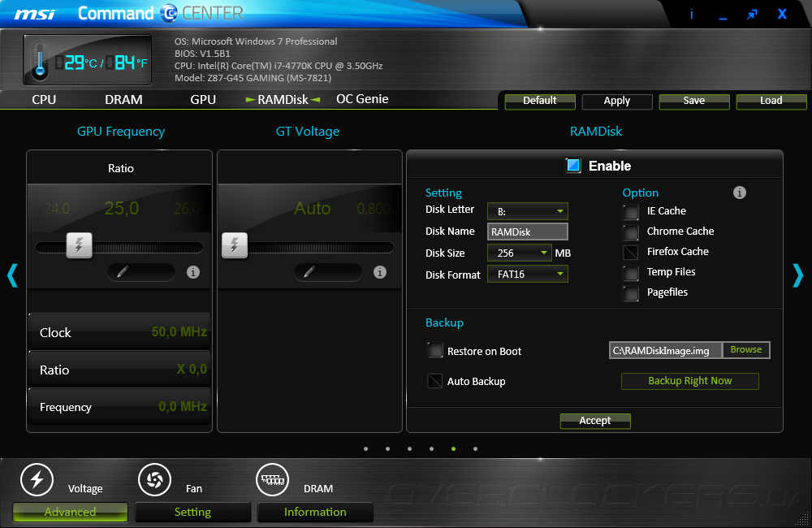Image resolution: width=812 pixels, height=528 pixels.
Task: Click the Load profile button
Action: point(771,101)
